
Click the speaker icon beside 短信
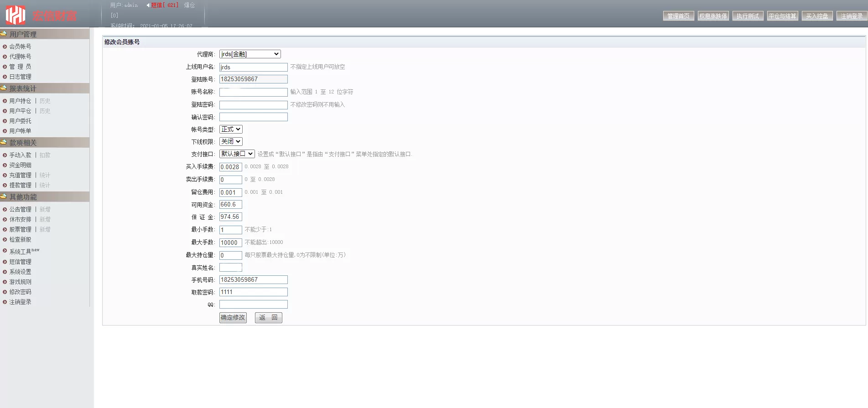coord(148,5)
